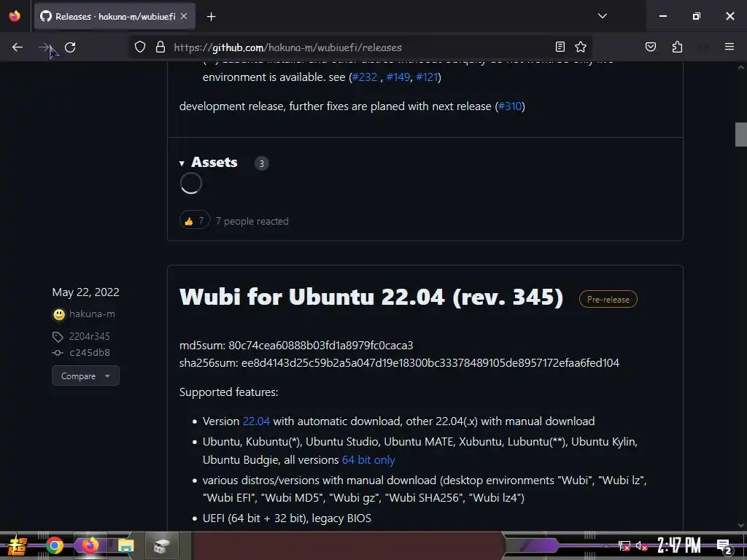Click the hakuna-m avatar smiley icon
747x560 pixels.
tap(58, 314)
